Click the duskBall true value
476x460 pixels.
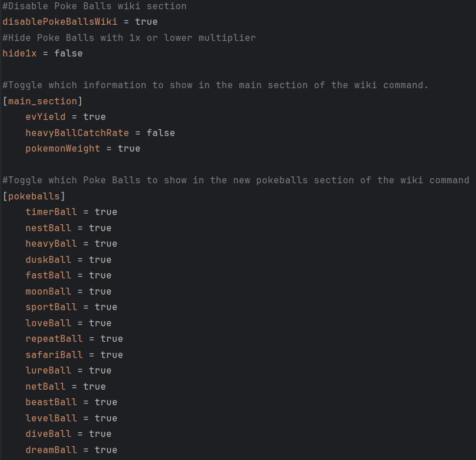(x=100, y=259)
